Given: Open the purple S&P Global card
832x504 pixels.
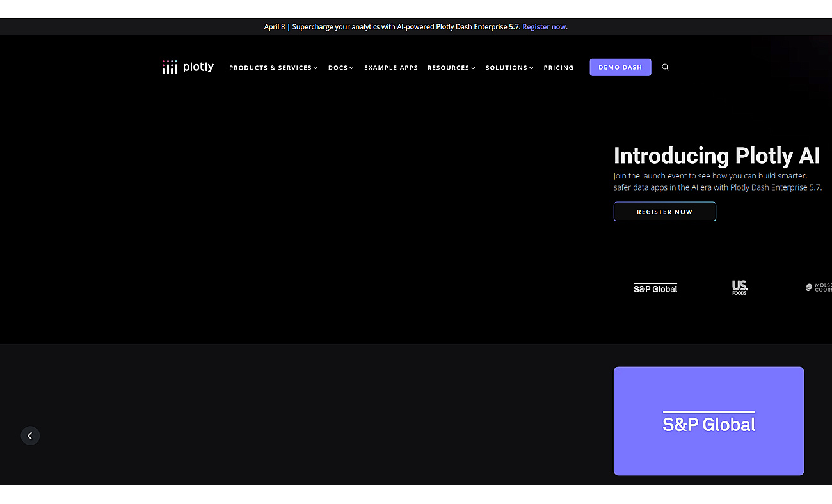Looking at the screenshot, I should 708,421.
